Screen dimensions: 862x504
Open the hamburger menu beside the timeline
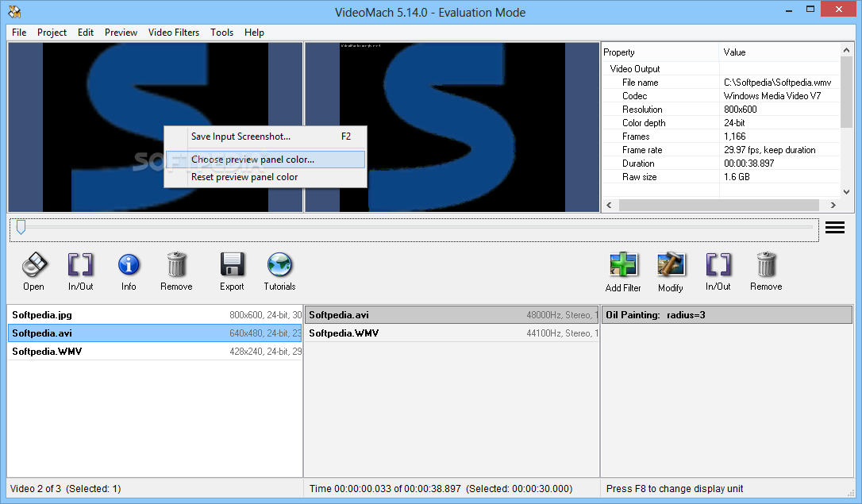pyautogui.click(x=834, y=228)
